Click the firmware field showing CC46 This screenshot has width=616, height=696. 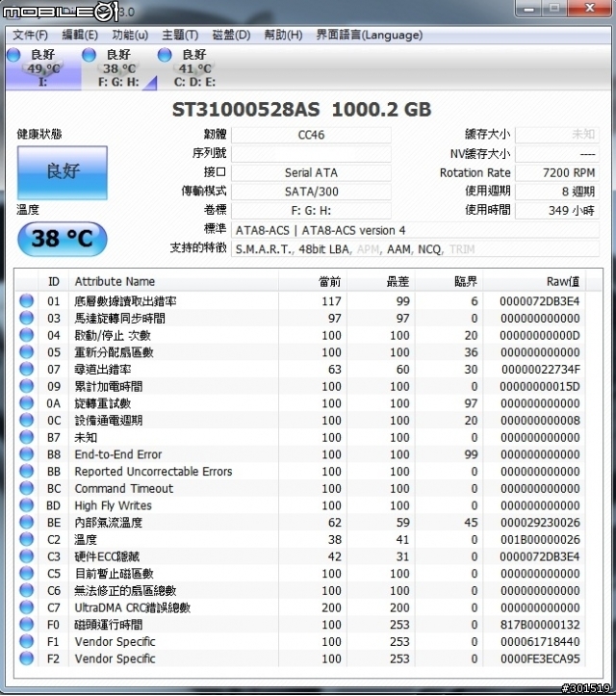click(311, 135)
